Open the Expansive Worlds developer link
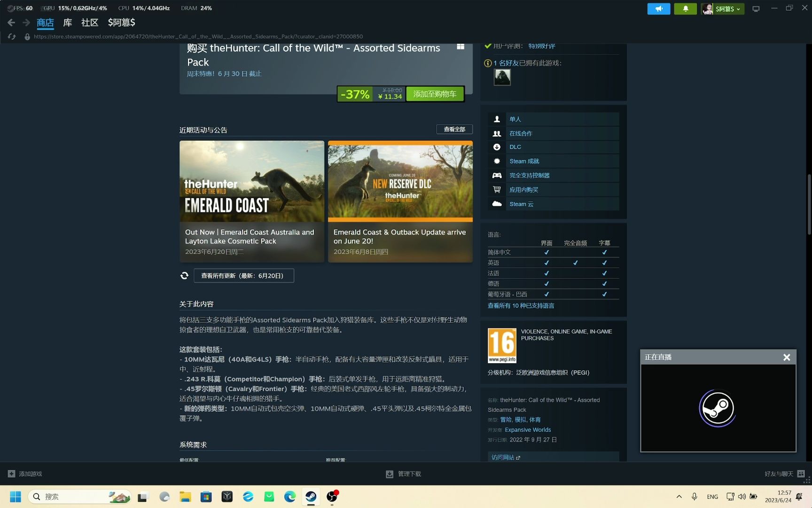Image resolution: width=812 pixels, height=508 pixels. pos(528,430)
